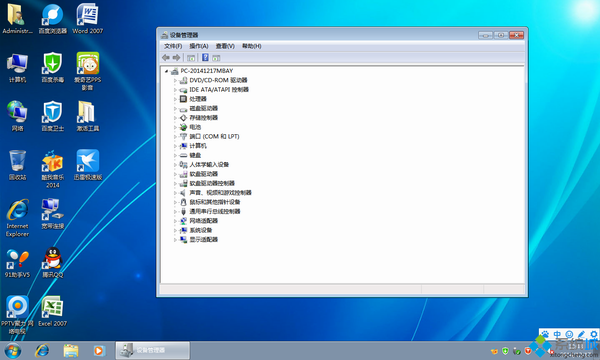Expand the DVD/CD-ROM drives node
This screenshot has width=600, height=360.
pyautogui.click(x=175, y=80)
